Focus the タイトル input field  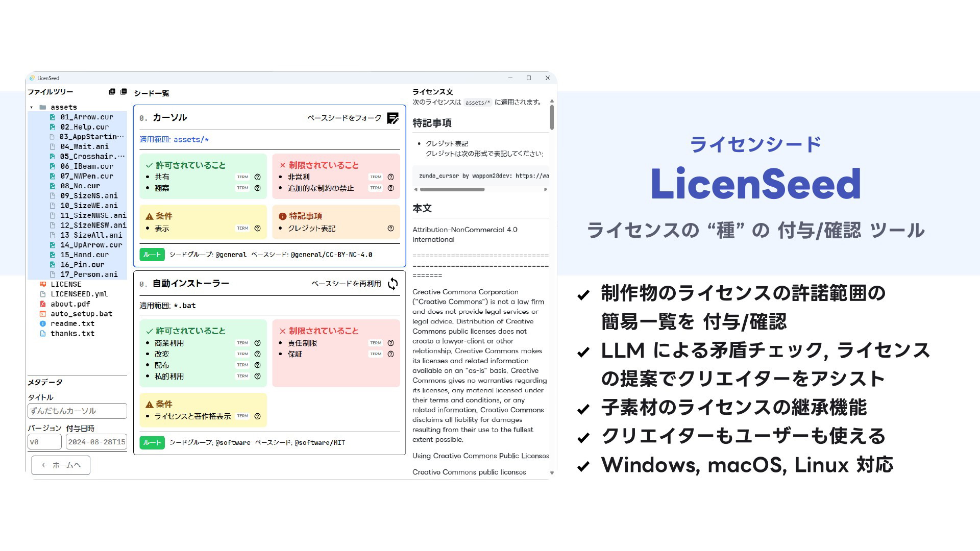click(x=77, y=411)
